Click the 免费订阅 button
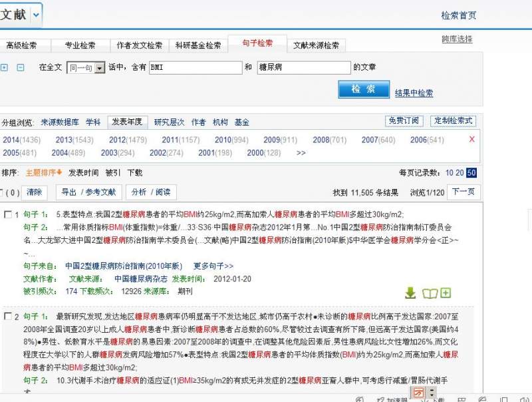The width and height of the screenshot is (532, 402). 404,121
